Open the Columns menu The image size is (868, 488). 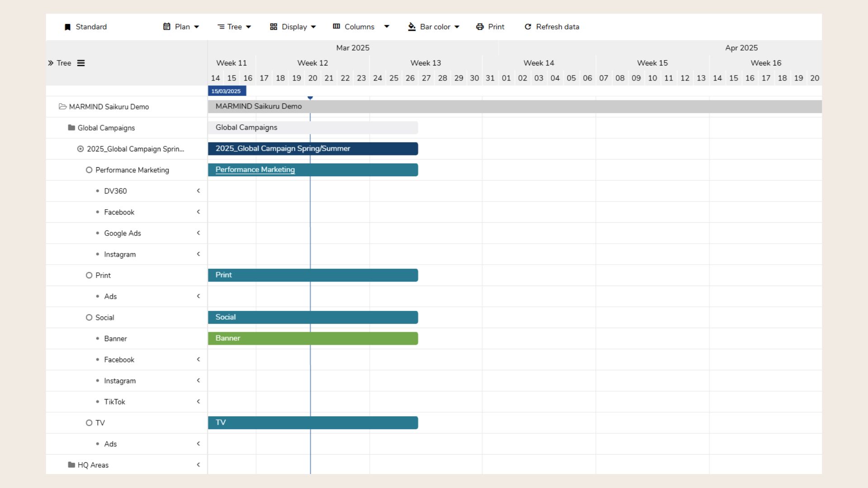click(359, 27)
